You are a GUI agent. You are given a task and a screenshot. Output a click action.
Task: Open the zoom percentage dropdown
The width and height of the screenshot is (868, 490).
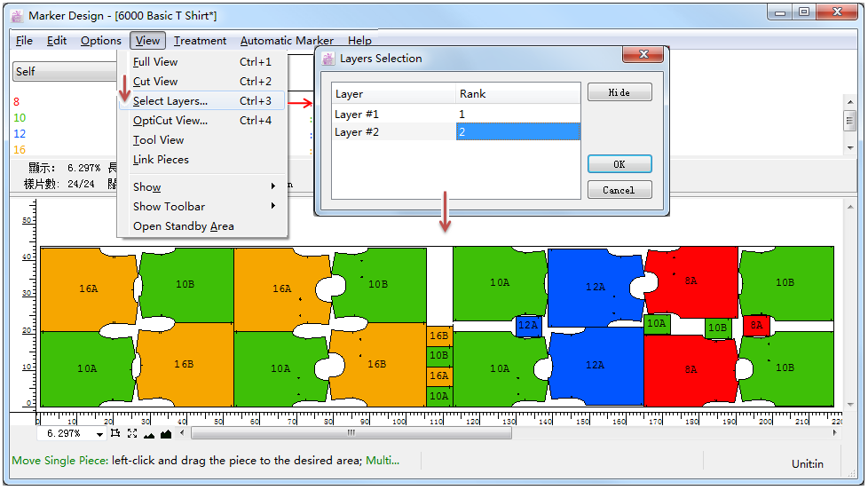point(99,434)
